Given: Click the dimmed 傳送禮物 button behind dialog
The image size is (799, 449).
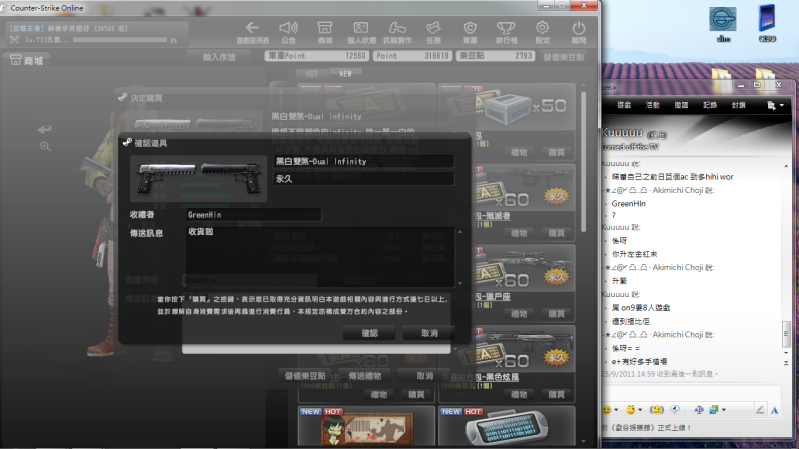Looking at the screenshot, I should [364, 376].
